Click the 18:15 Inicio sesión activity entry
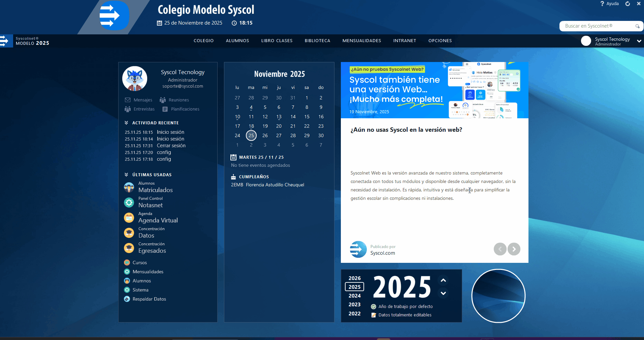This screenshot has height=340, width=644. pyautogui.click(x=155, y=132)
